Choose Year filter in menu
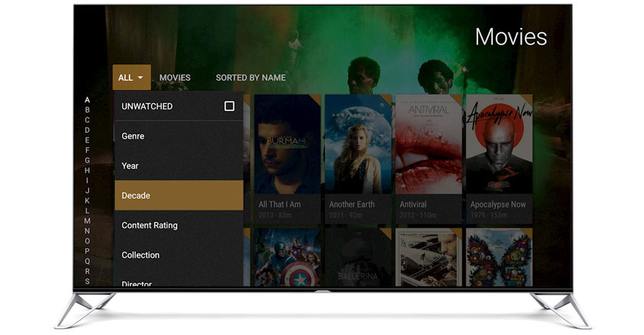This screenshot has height=335, width=644. (179, 165)
